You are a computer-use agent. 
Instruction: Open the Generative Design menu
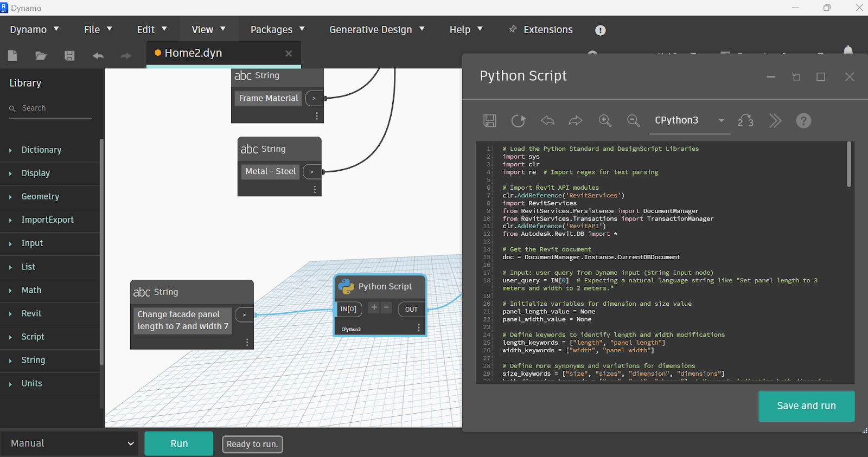click(x=377, y=30)
